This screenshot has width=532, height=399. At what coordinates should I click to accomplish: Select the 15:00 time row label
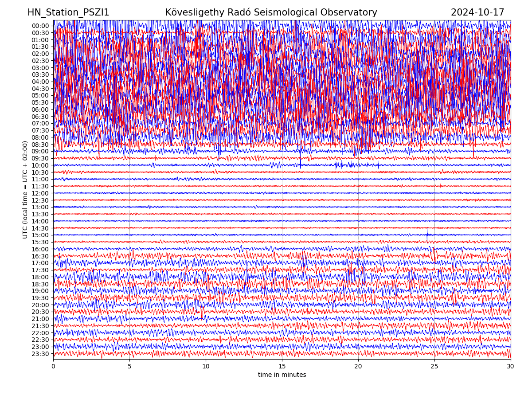[40, 235]
